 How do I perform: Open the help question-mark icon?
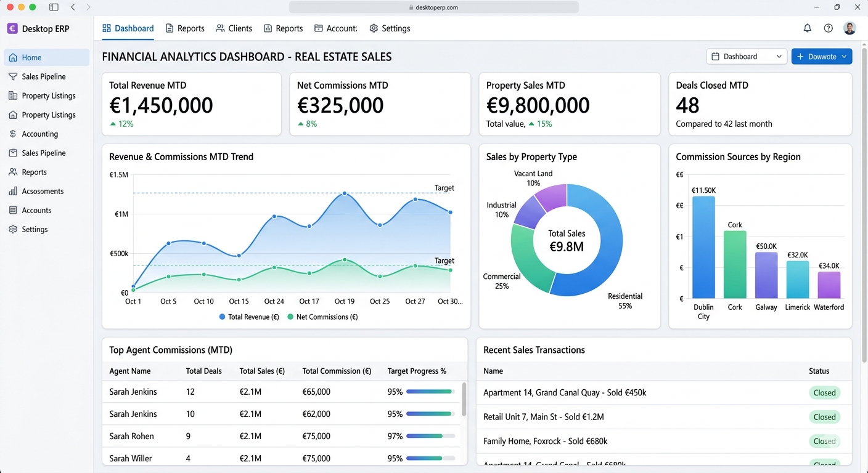pos(829,28)
